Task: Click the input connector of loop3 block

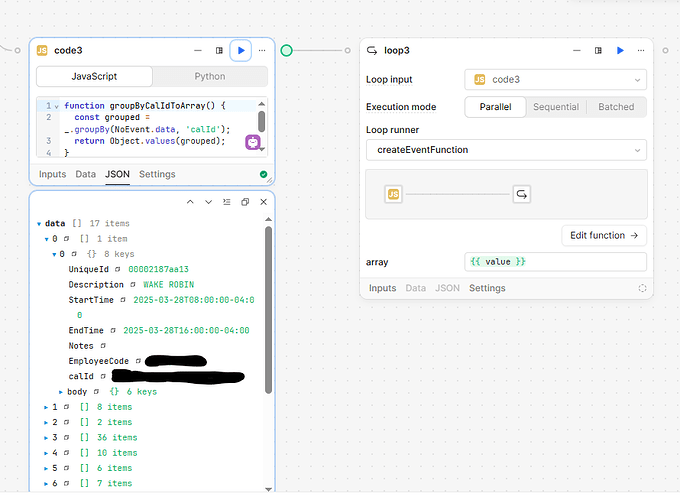Action: click(347, 51)
